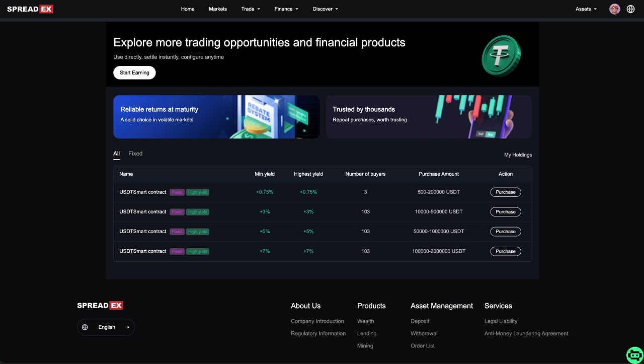Open Company Introduction link
This screenshot has width=644, height=364.
pyautogui.click(x=317, y=321)
